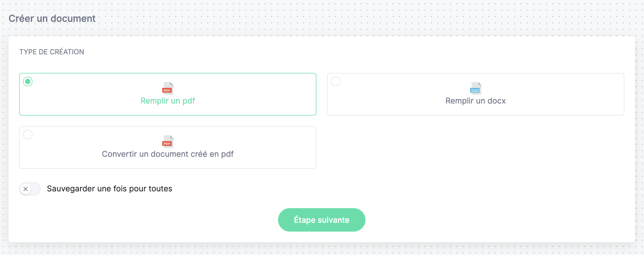Select the Remplir un docx radio button

tap(336, 81)
